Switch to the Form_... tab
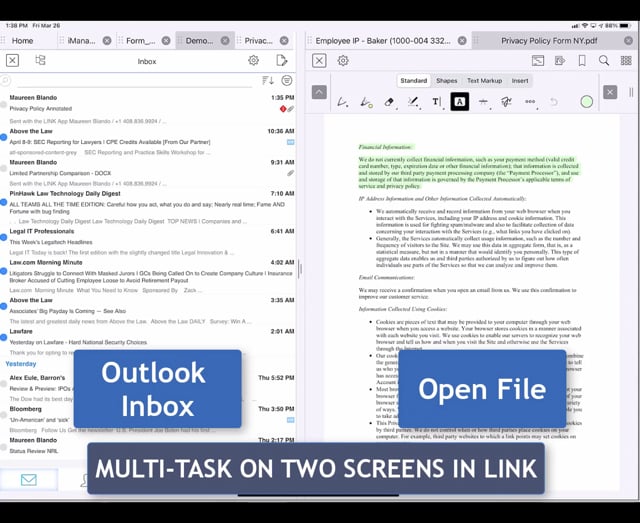 pyautogui.click(x=140, y=41)
